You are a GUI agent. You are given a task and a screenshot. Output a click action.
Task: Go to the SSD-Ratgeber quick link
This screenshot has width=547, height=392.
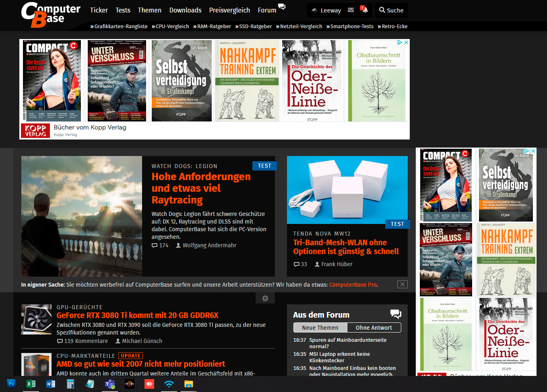254,26
